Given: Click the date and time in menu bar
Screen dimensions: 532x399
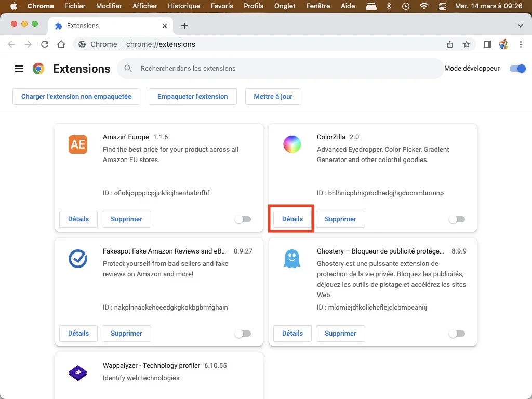Looking at the screenshot, I should click(x=488, y=6).
